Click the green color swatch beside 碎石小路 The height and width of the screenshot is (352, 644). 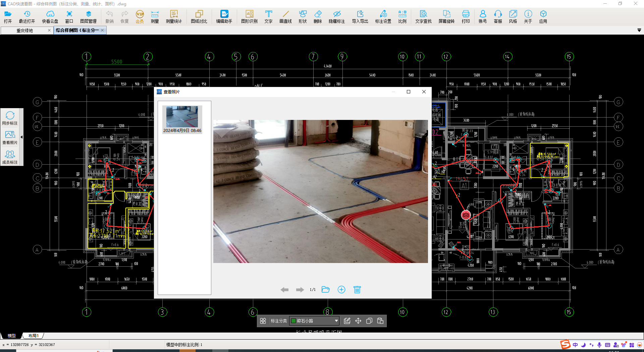(293, 321)
